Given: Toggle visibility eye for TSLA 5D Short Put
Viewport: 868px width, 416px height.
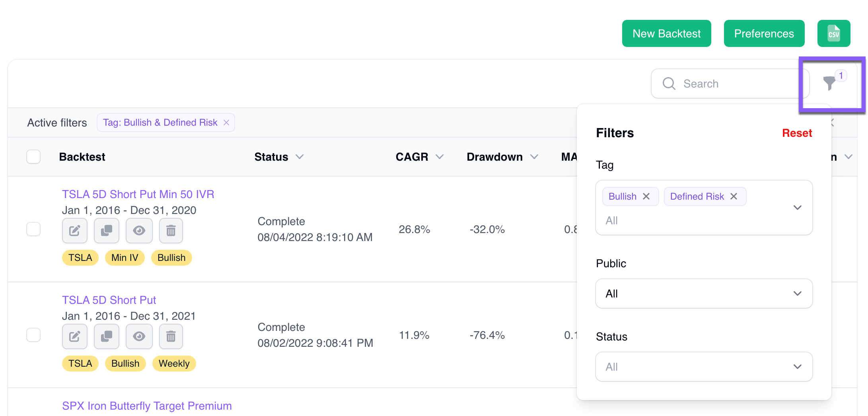Looking at the screenshot, I should [139, 336].
